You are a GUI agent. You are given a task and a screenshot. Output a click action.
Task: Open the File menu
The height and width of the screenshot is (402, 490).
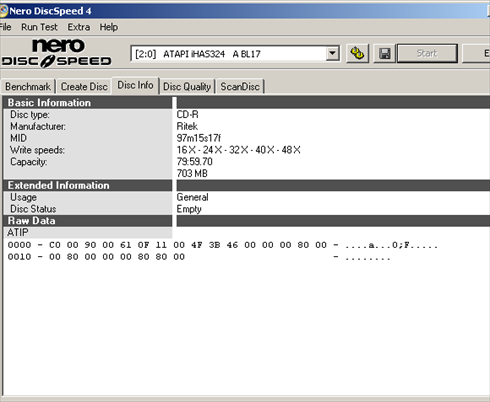point(6,27)
